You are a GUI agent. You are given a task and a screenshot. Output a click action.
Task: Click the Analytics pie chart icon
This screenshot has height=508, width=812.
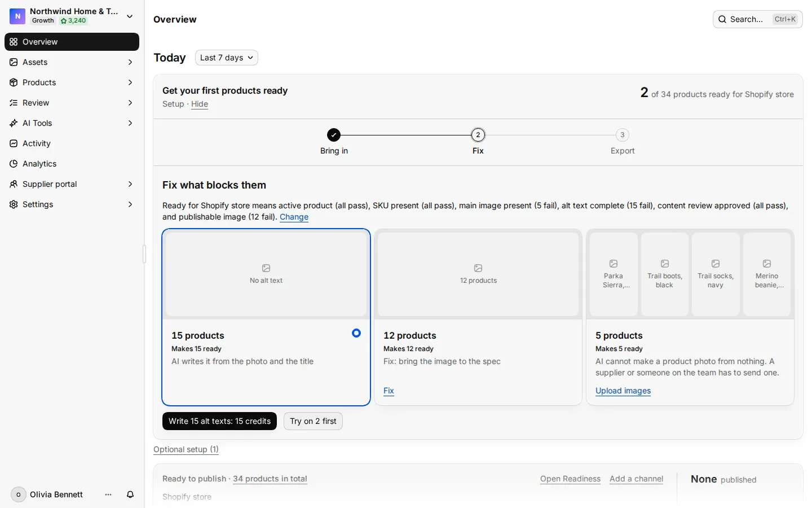pyautogui.click(x=14, y=164)
